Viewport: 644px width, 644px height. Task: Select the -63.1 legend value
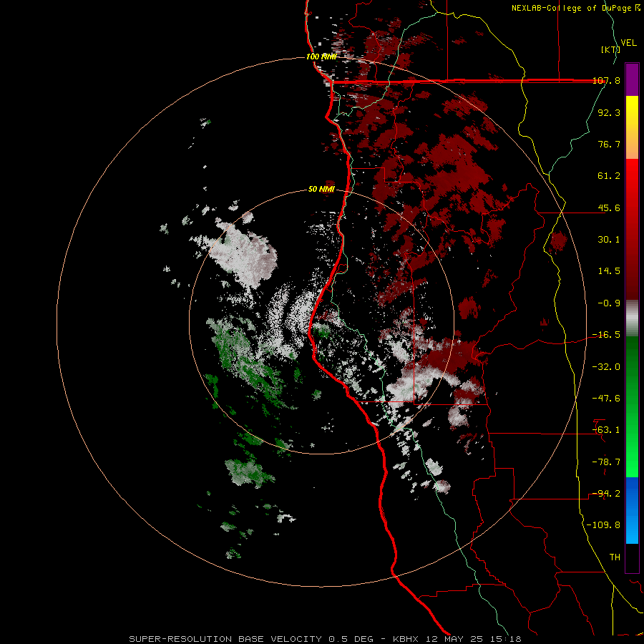coord(606,430)
